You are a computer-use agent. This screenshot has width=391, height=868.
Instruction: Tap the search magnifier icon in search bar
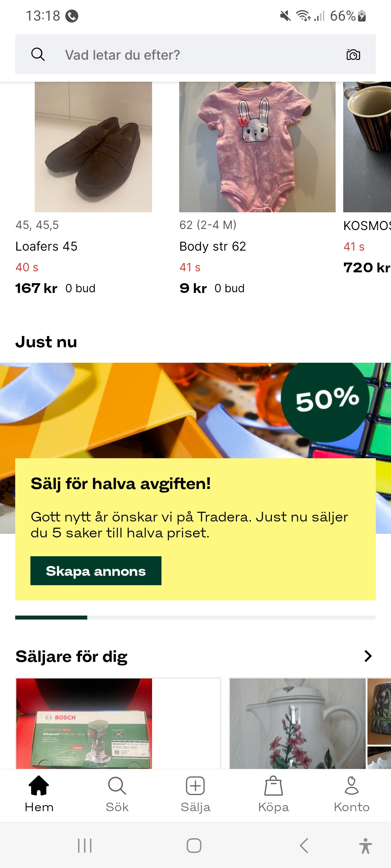click(x=38, y=55)
